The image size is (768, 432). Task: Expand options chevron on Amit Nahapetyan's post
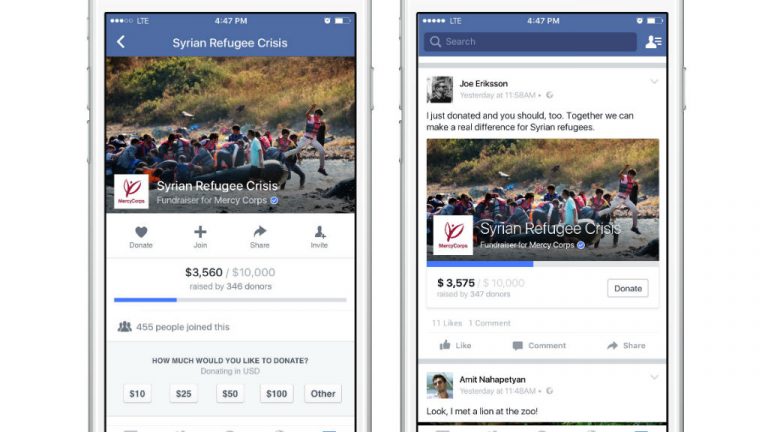(x=654, y=377)
